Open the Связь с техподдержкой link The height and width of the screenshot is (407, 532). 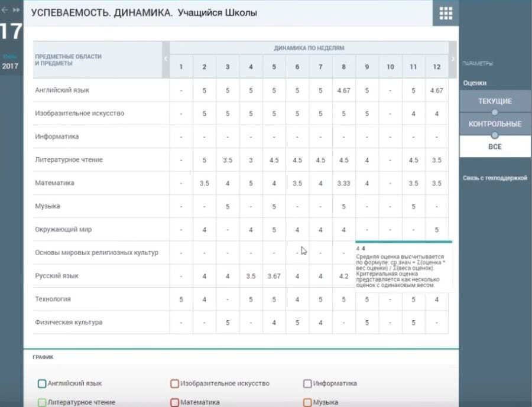point(495,178)
